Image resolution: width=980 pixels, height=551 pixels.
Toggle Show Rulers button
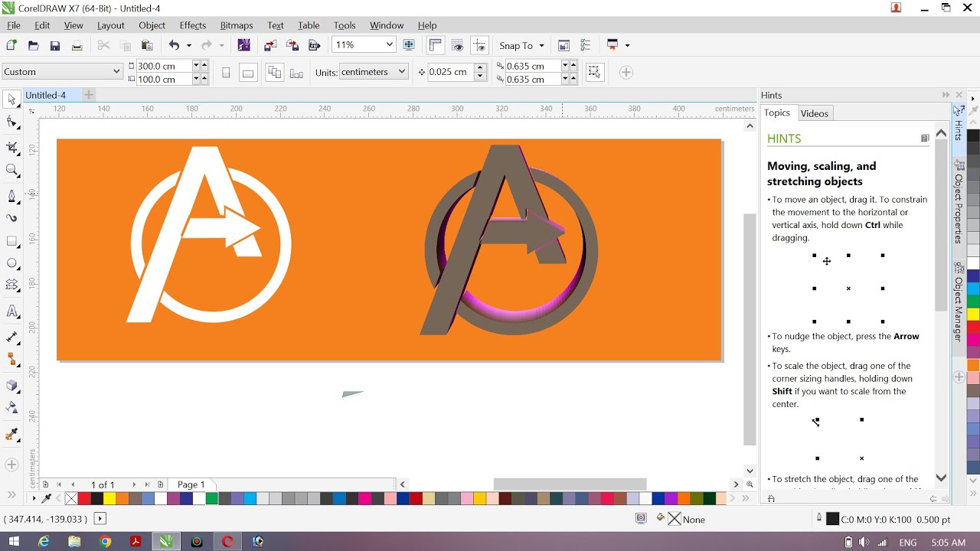tap(435, 45)
